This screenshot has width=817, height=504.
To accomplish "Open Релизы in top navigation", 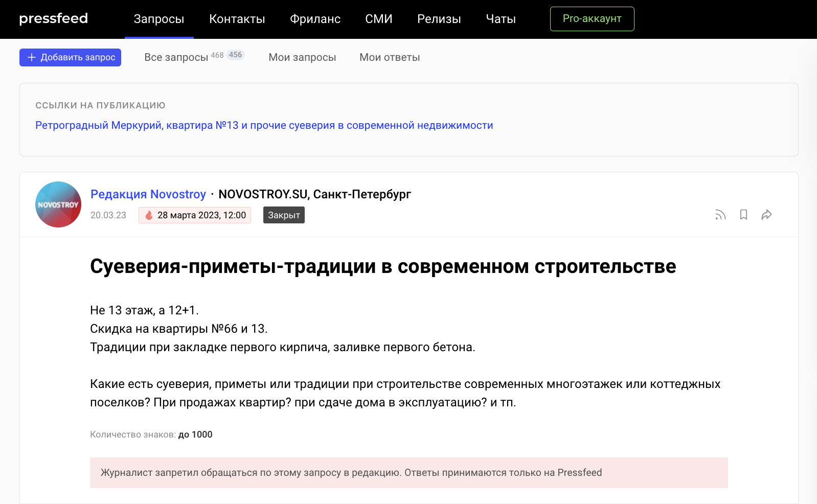I will [439, 19].
